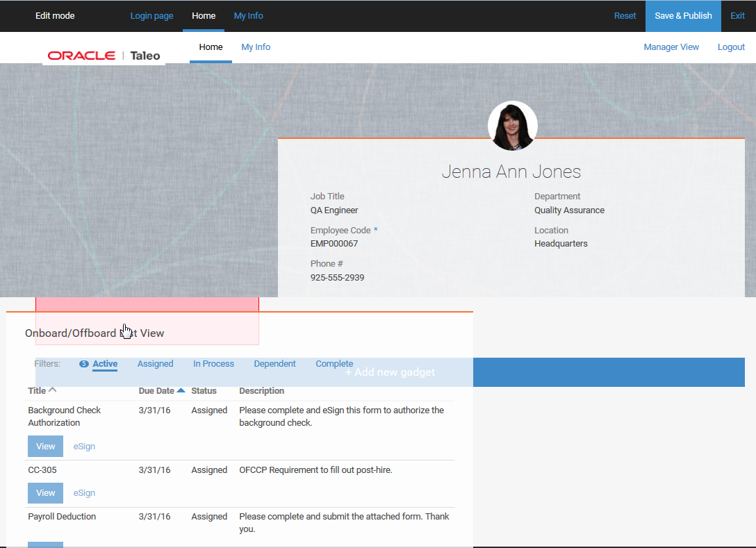This screenshot has height=548, width=756.
Task: Show Dependent tasks
Action: pos(274,363)
